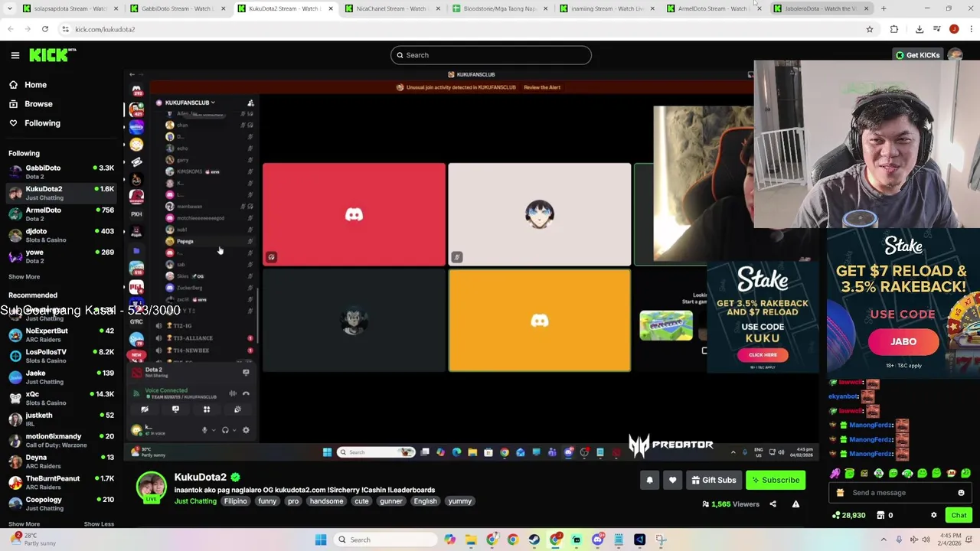Send message with Chat button
Viewport: 980px width, 551px height.
point(959,515)
